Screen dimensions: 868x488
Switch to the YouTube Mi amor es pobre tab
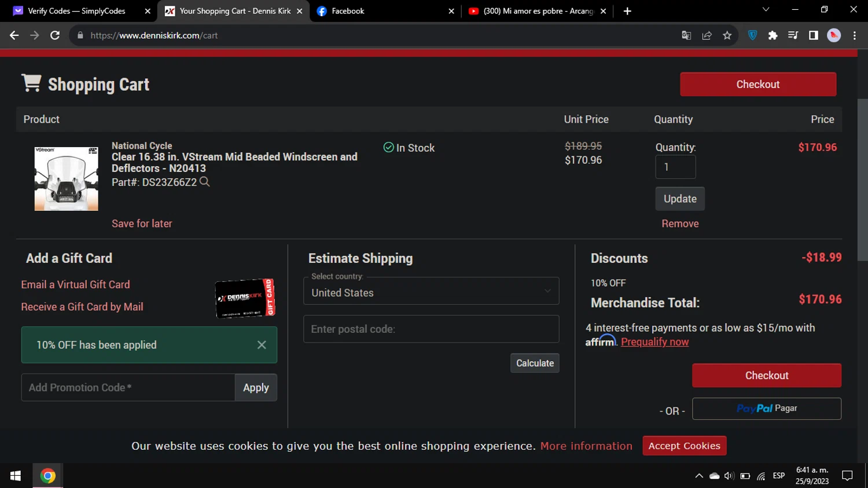pyautogui.click(x=538, y=11)
